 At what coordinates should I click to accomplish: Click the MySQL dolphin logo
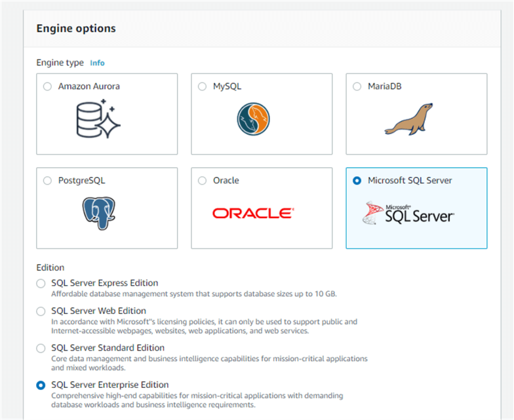[x=253, y=119]
